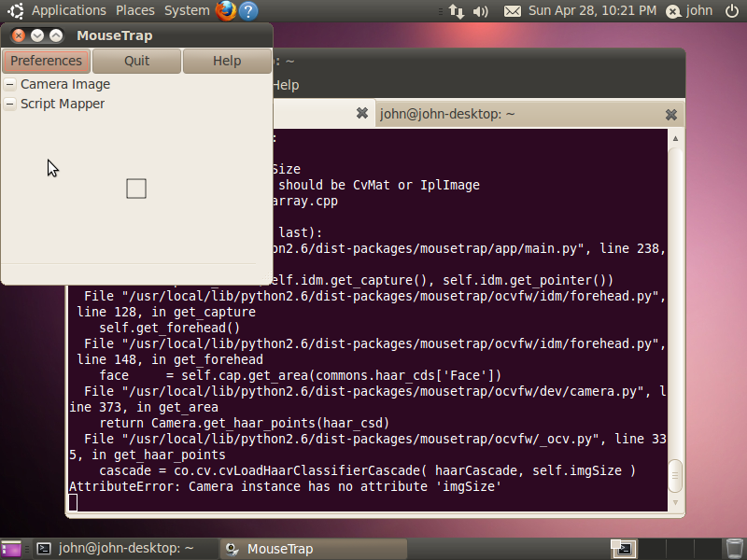Open the System menu
This screenshot has width=747, height=560.
187,10
